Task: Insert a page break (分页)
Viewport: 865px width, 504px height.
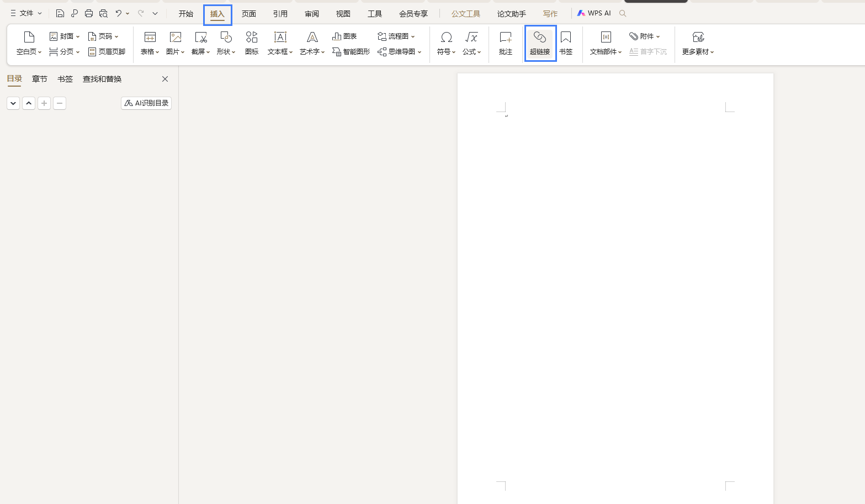Action: pos(65,52)
